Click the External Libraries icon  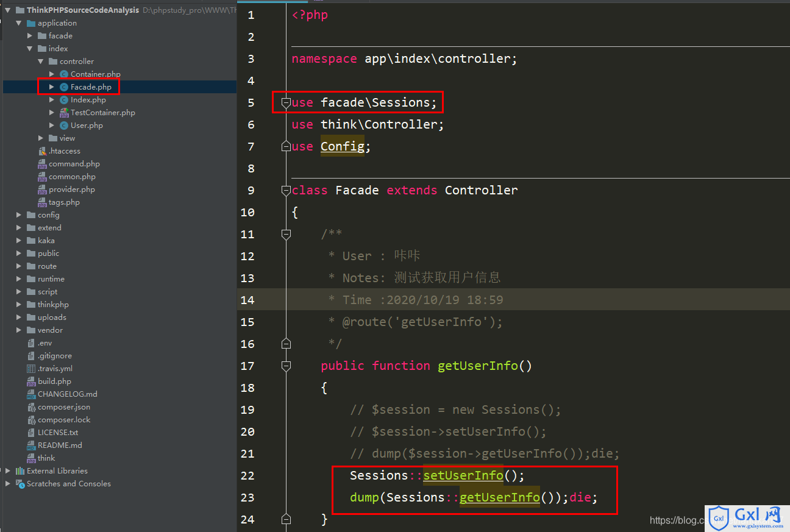(20, 471)
